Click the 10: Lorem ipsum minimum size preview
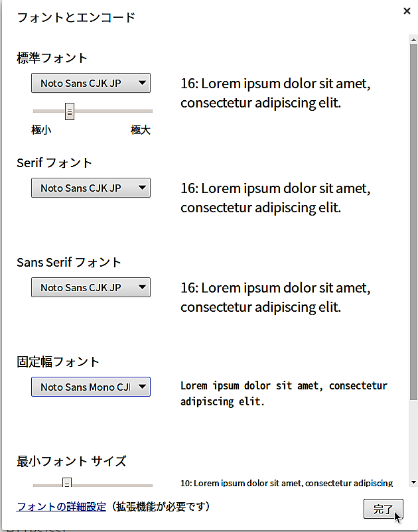The image size is (418, 532). click(287, 483)
